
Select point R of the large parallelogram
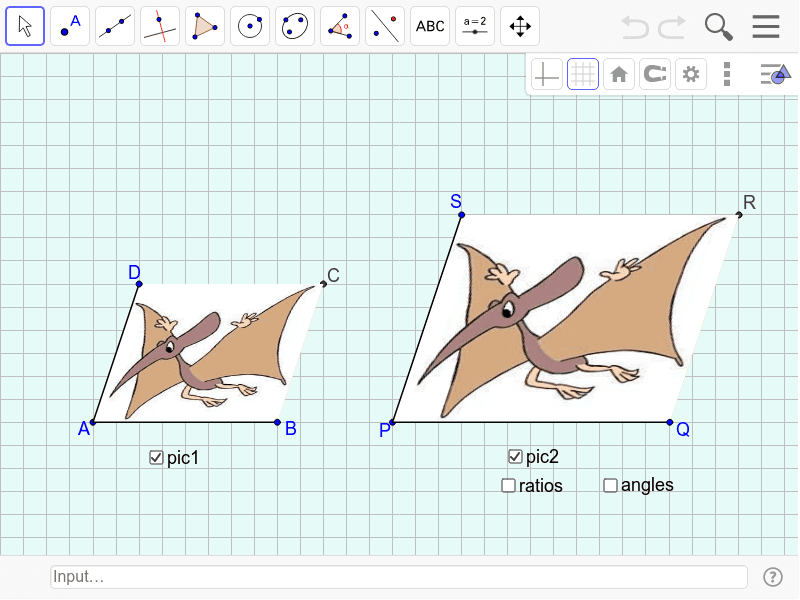coord(739,215)
